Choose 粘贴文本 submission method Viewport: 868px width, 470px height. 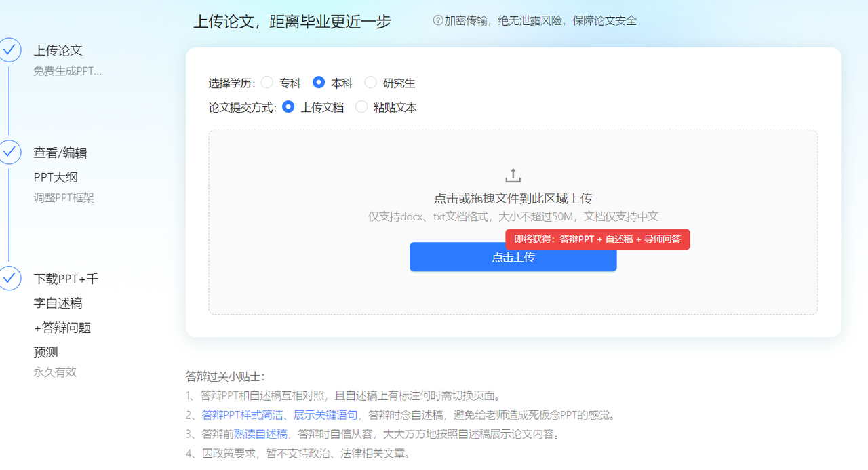pyautogui.click(x=361, y=106)
